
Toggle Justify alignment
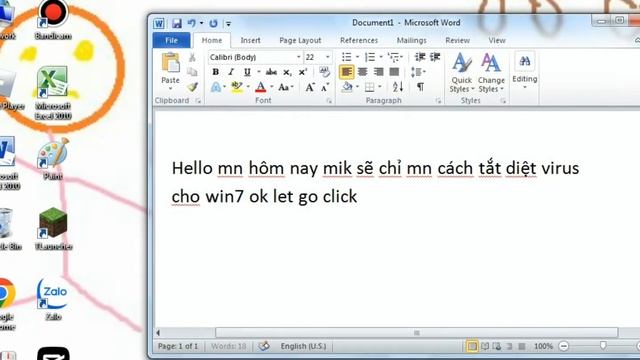[x=394, y=72]
